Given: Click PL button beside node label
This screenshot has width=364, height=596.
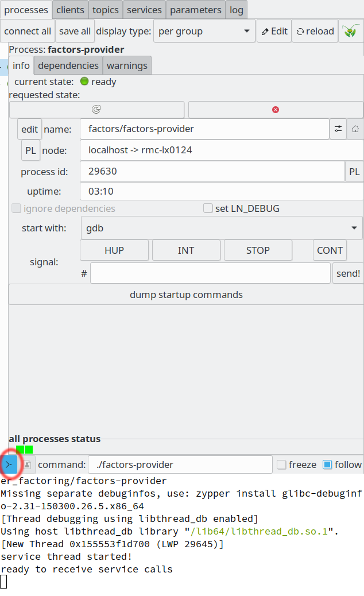Looking at the screenshot, I should (31, 150).
